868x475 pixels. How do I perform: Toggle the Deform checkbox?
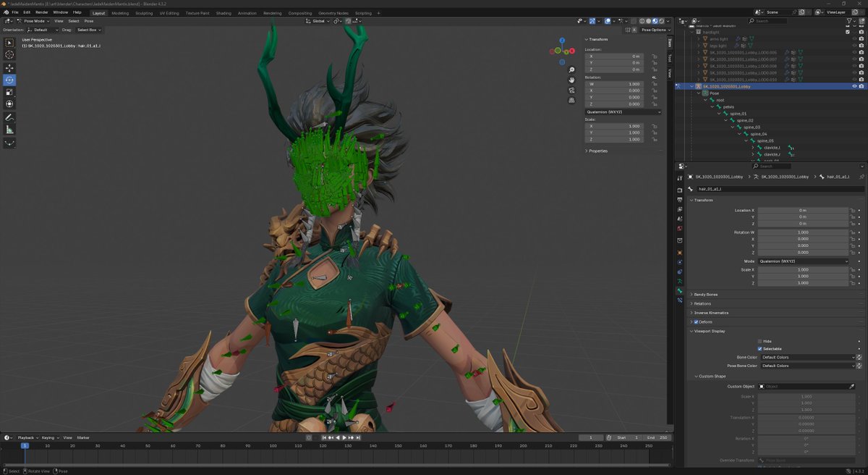coord(697,321)
